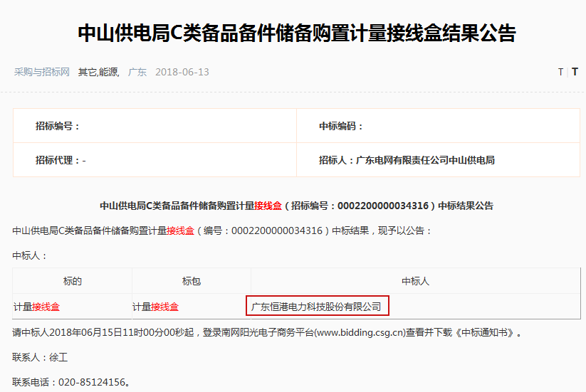Click the 标包 column header
Screen dimensions: 586x392
point(192,281)
